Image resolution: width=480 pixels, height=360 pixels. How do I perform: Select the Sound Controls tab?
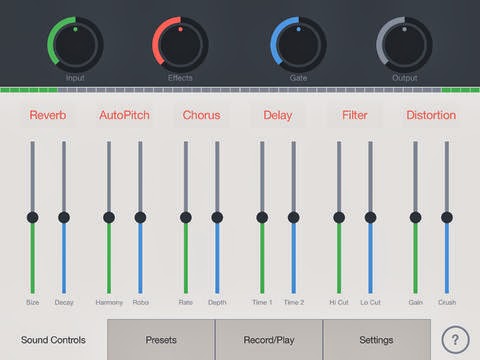coord(53,340)
